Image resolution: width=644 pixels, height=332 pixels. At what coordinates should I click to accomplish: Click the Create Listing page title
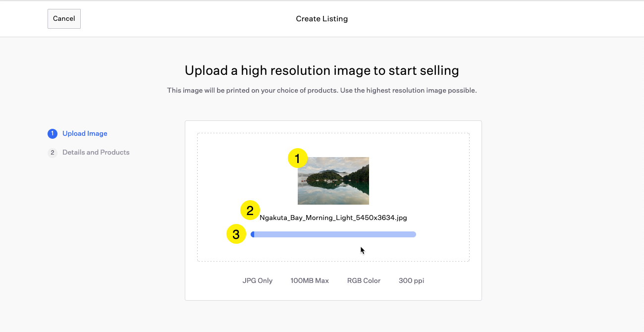point(322,19)
